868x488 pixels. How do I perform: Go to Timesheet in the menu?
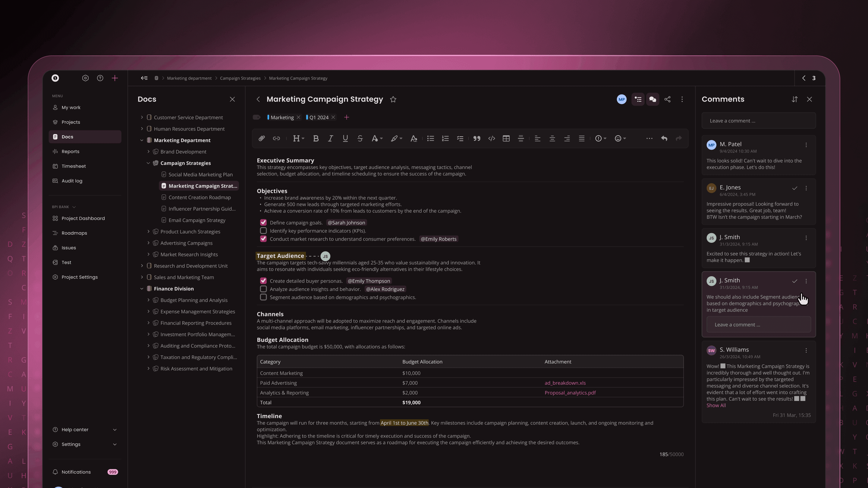pos(74,166)
